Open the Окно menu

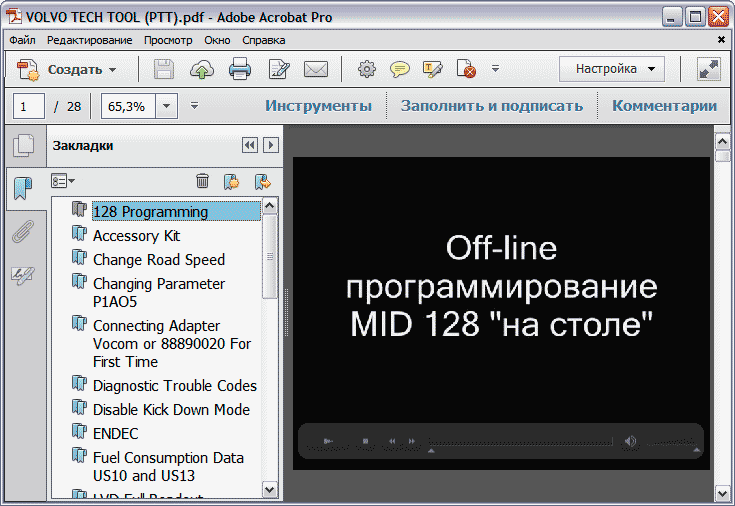(x=217, y=40)
